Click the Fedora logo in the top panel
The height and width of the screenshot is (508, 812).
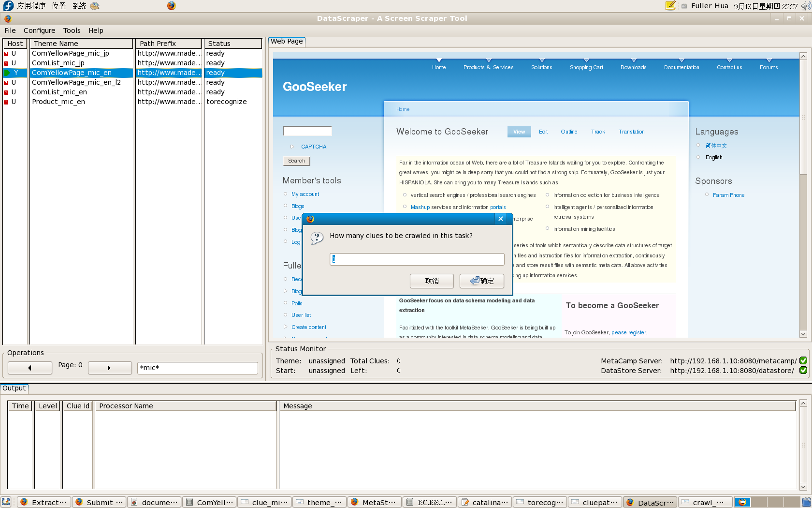tap(8, 6)
